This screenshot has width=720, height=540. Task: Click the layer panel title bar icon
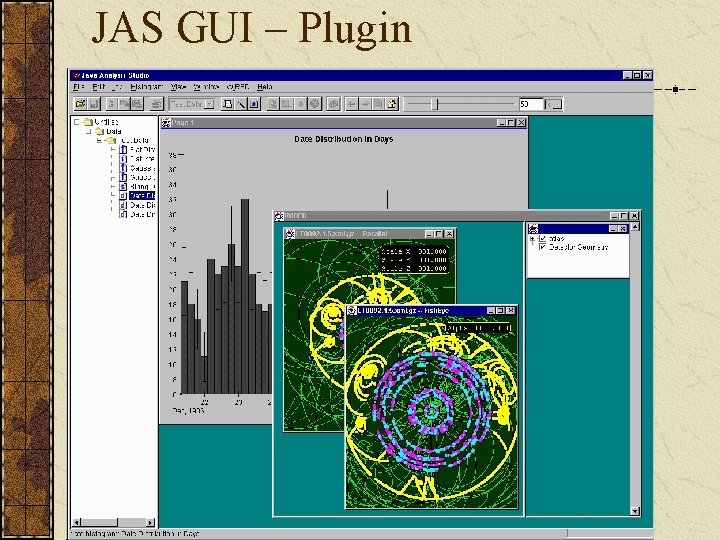pos(533,228)
